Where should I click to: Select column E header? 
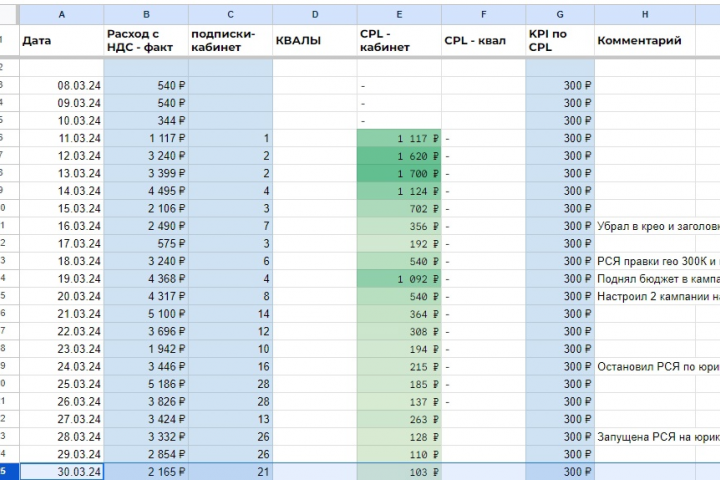coord(399,14)
